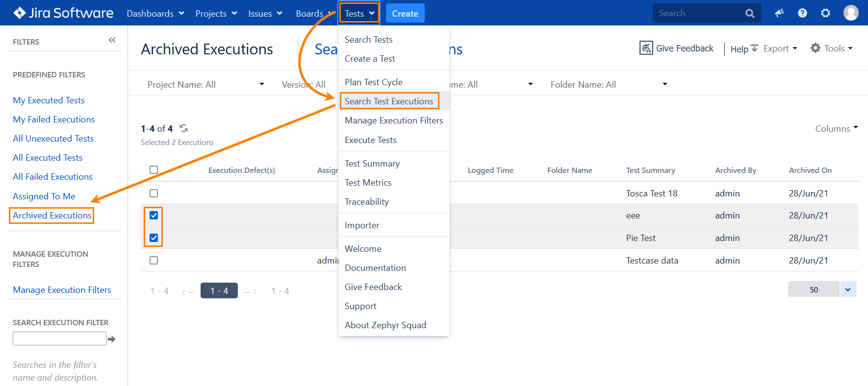
Task: Uncheck the eee execution row checkbox
Action: pyautogui.click(x=154, y=216)
